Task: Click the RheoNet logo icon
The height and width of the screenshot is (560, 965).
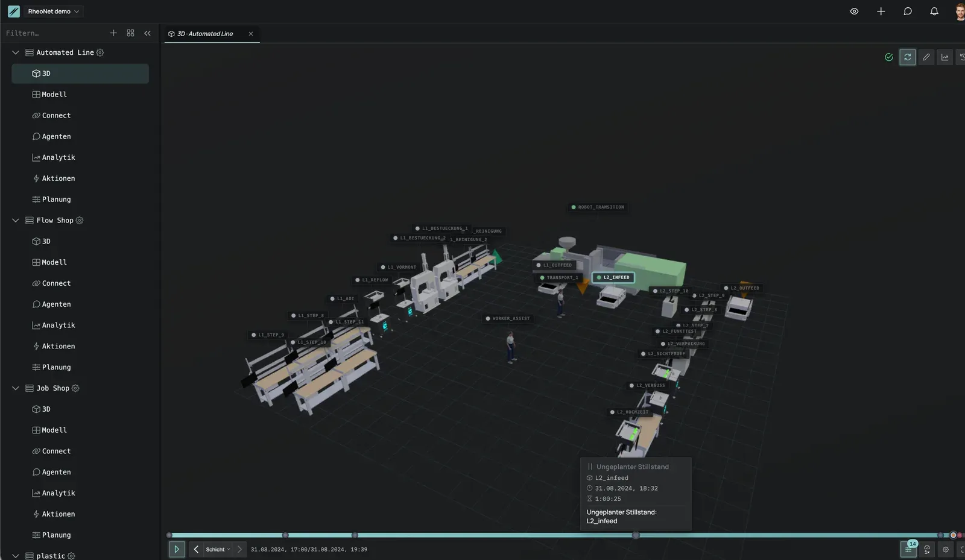Action: 14,11
